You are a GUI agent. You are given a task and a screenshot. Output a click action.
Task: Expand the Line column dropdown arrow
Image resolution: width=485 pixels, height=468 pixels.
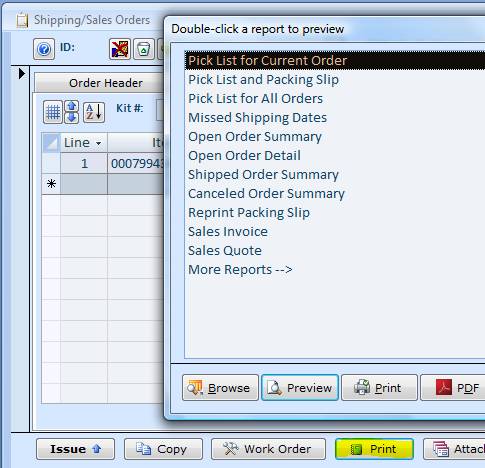pos(98,144)
